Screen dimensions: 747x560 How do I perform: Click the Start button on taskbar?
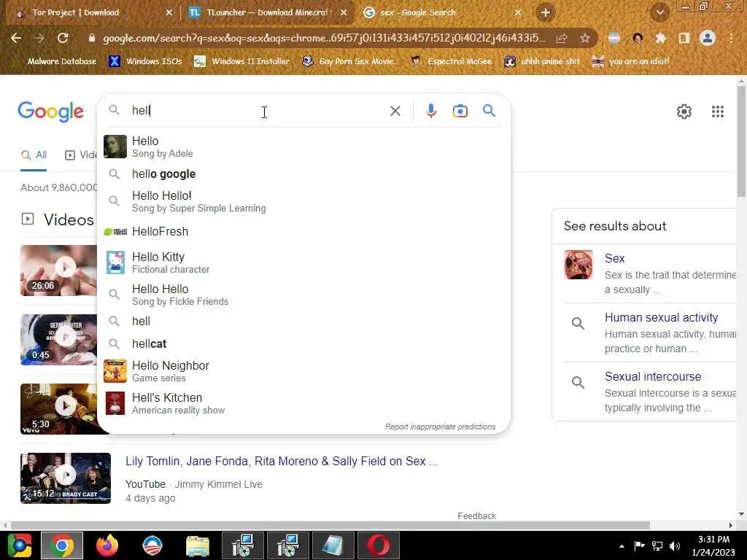tap(19, 545)
